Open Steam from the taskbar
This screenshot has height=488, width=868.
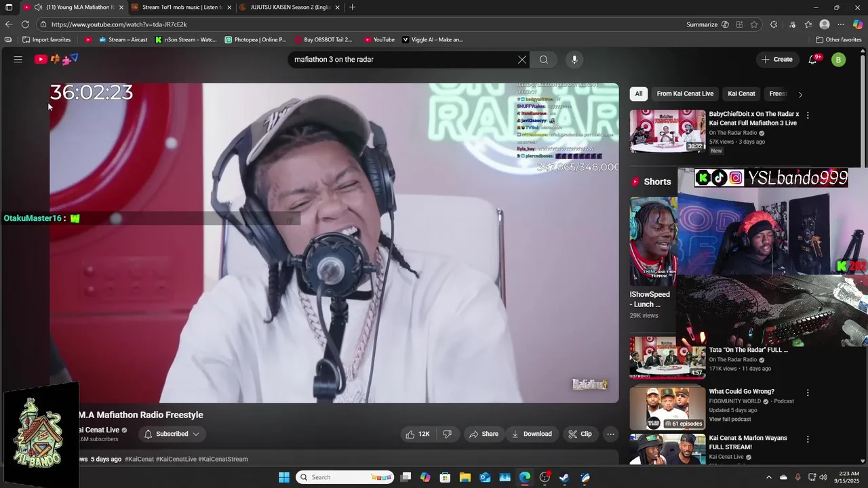pyautogui.click(x=564, y=477)
